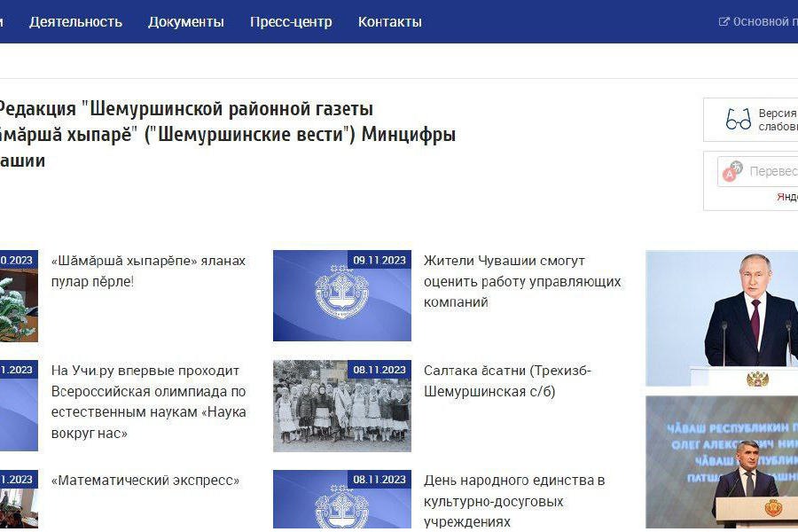Click the banner with Чӑваш Республикин text
The height and width of the screenshot is (532, 798).
(x=722, y=462)
